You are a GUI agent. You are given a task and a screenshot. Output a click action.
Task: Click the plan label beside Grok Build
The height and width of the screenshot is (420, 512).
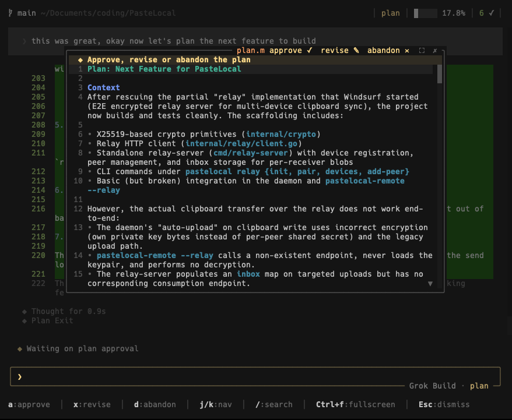coord(479,386)
